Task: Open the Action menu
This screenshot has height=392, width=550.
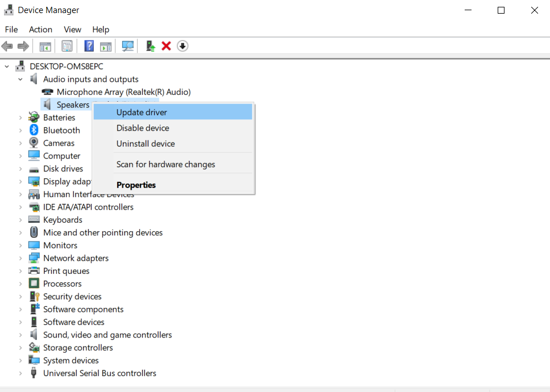Action: point(40,30)
